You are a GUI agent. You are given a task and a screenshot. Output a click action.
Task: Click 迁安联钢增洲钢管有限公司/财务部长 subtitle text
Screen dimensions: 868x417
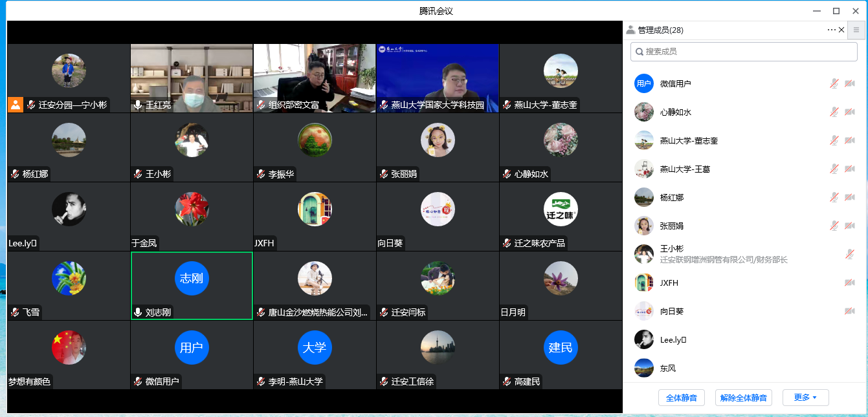[724, 260]
